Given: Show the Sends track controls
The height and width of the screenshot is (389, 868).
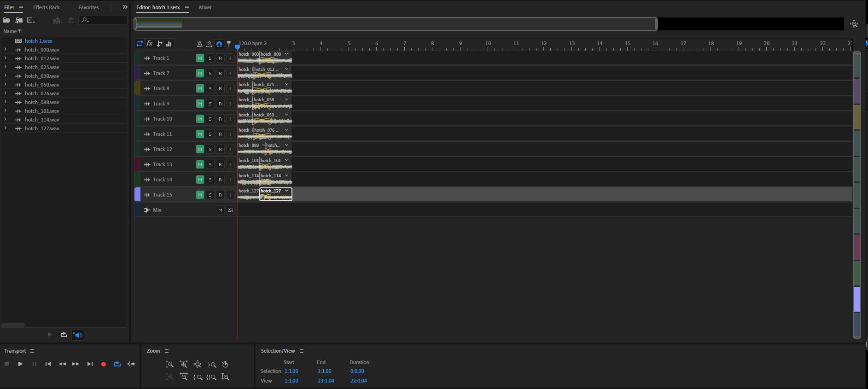Looking at the screenshot, I should click(x=159, y=44).
